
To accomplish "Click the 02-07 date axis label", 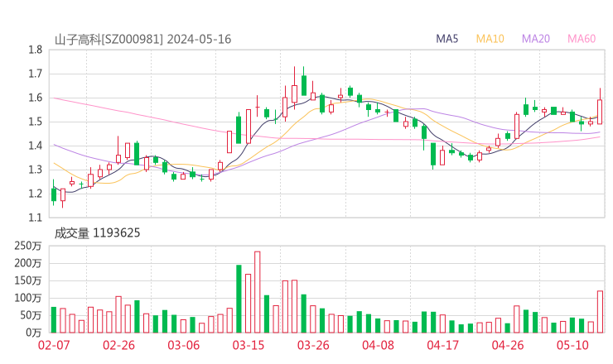I will (x=54, y=345).
